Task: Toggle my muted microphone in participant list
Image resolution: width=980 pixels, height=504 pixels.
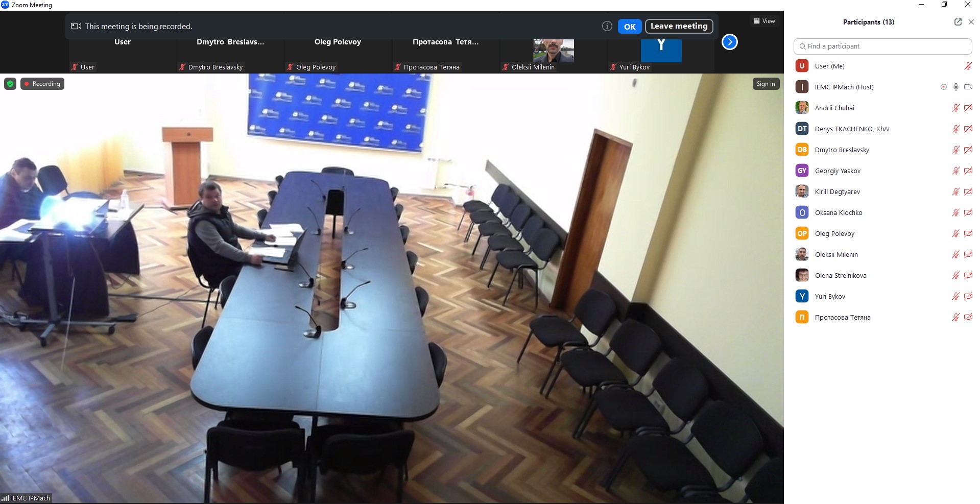Action: (968, 66)
